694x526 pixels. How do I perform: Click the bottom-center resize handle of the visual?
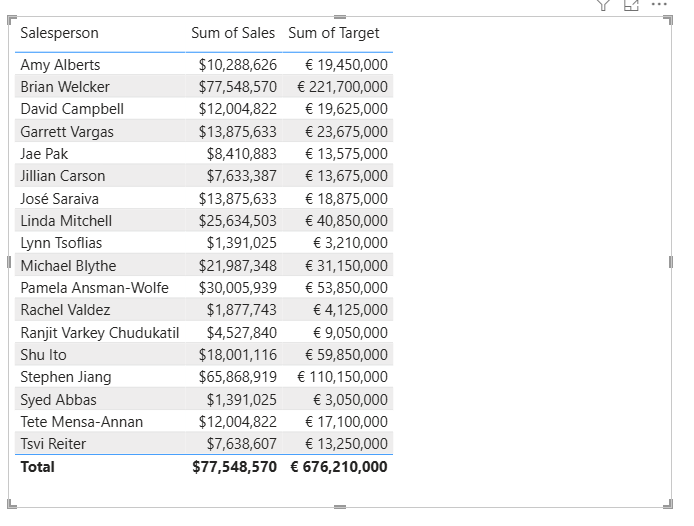tap(340, 507)
